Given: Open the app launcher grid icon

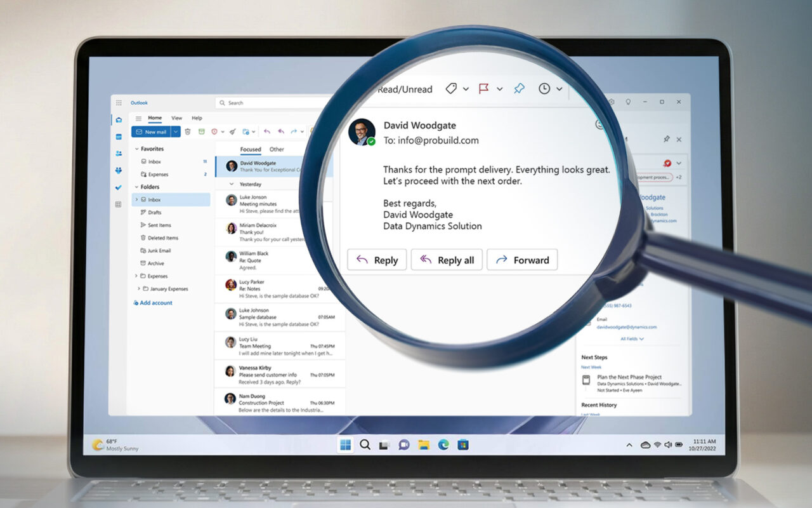Looking at the screenshot, I should coord(119,102).
